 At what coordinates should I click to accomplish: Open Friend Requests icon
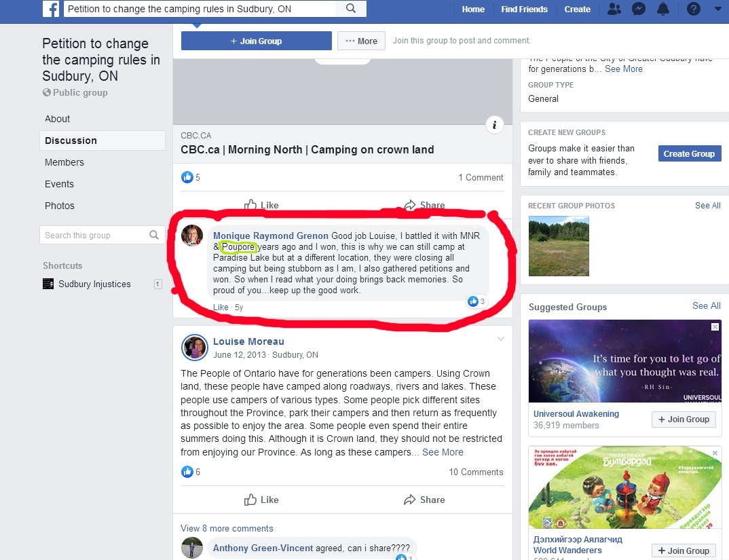614,9
